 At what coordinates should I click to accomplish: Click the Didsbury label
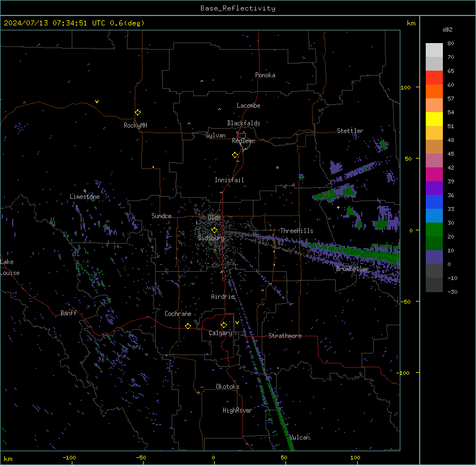(211, 238)
